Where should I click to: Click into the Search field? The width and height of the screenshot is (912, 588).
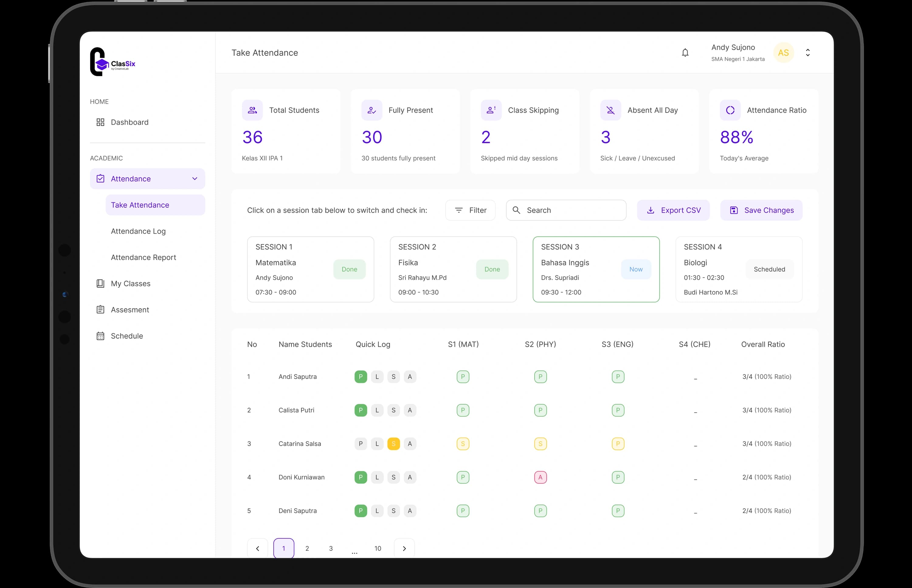(566, 210)
